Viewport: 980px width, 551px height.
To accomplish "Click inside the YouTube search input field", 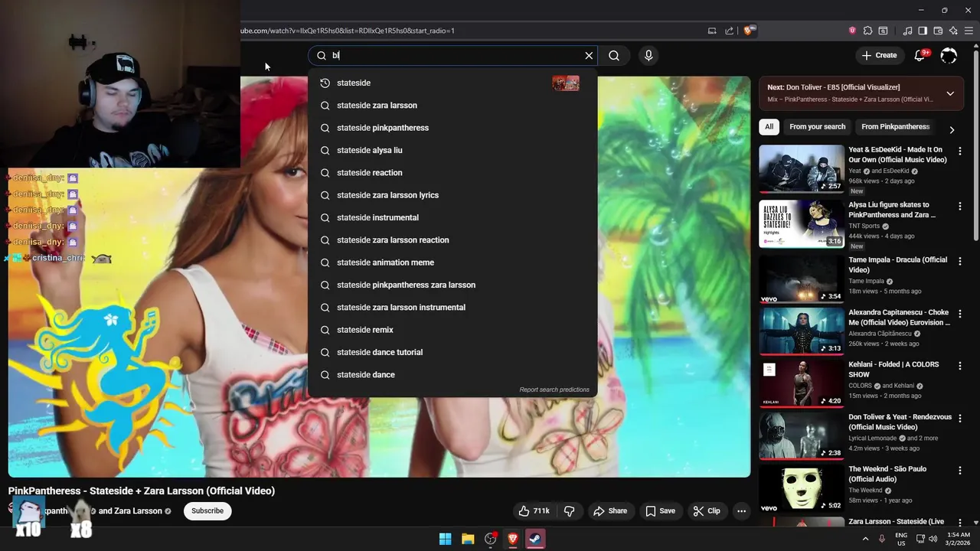I will pyautogui.click(x=452, y=55).
